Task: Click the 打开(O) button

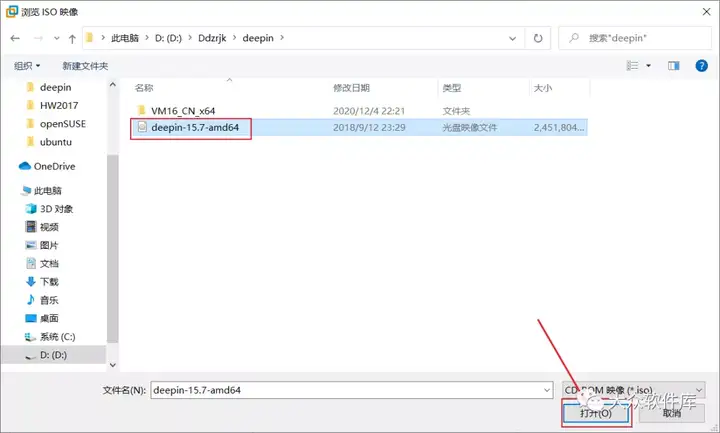Action: pyautogui.click(x=596, y=413)
